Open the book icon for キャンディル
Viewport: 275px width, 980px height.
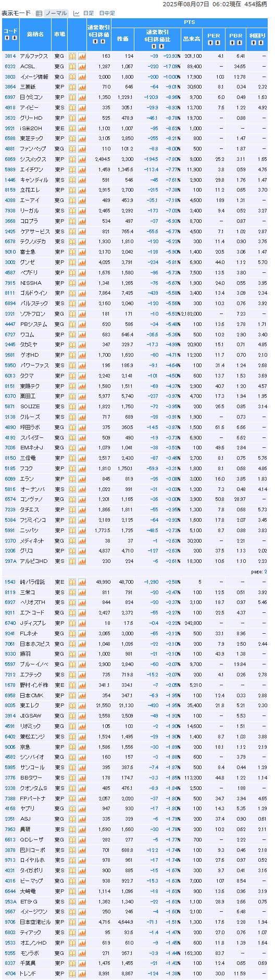pyautogui.click(x=72, y=180)
